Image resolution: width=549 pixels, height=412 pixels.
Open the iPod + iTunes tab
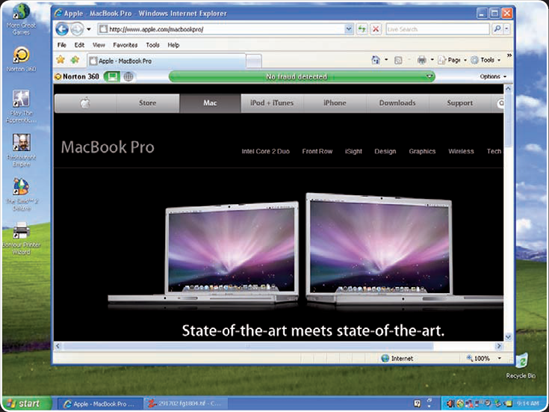click(272, 103)
